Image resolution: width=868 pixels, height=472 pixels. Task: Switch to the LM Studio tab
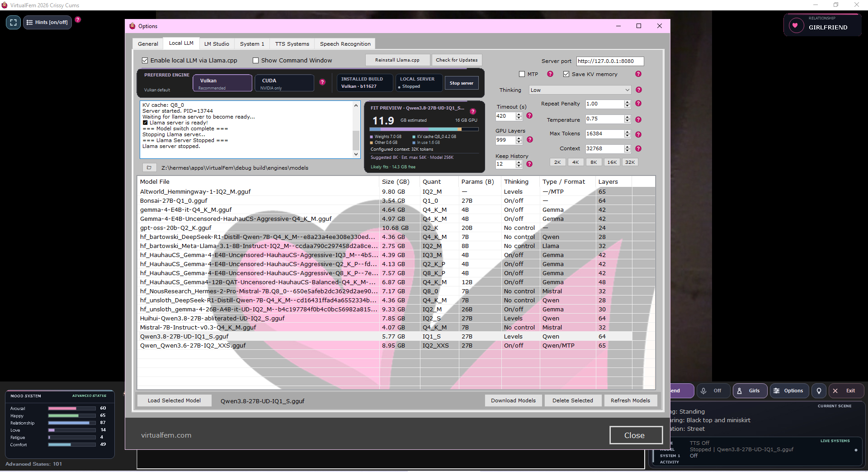(x=217, y=44)
